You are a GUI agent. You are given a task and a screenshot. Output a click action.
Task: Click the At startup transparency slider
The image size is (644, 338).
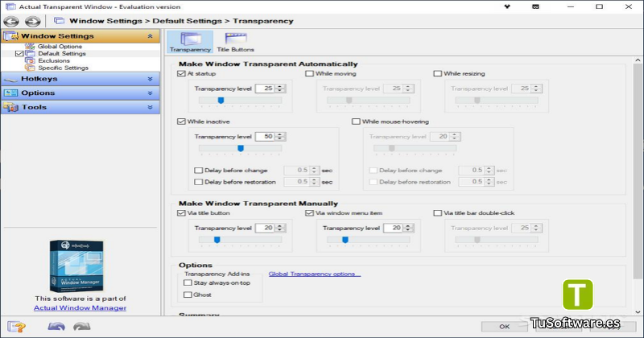240,101
